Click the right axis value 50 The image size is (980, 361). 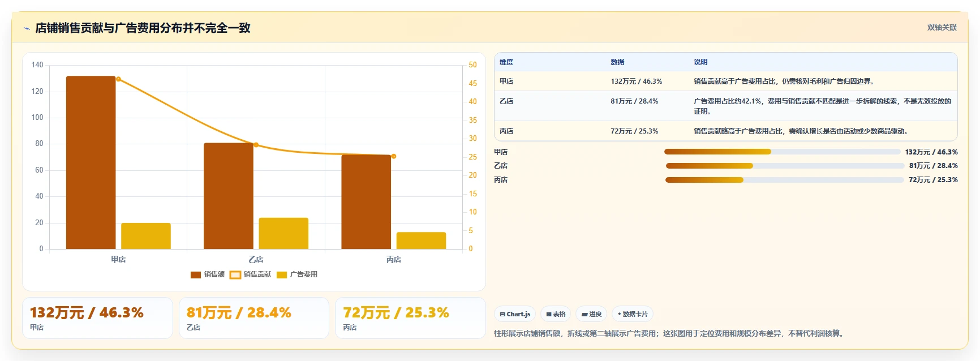[472, 65]
